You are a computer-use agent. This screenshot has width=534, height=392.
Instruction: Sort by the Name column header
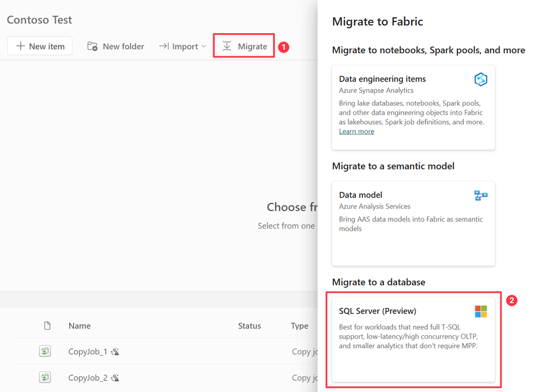79,326
